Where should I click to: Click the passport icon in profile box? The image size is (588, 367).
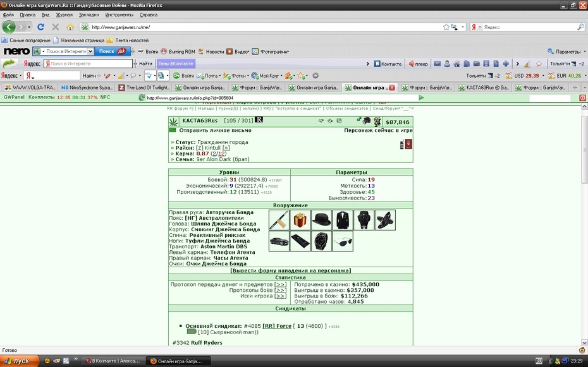point(408,144)
